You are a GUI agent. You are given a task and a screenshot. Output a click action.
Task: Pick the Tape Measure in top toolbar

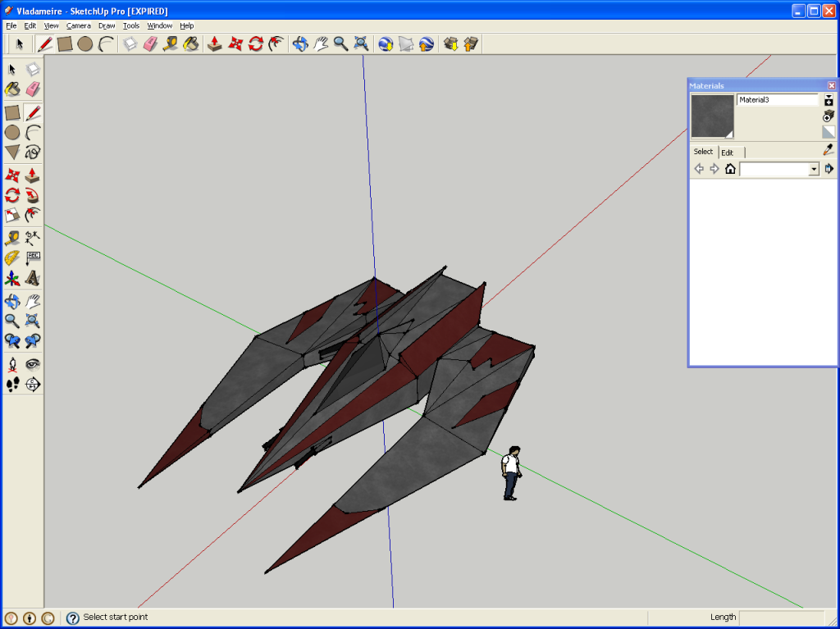pos(171,44)
